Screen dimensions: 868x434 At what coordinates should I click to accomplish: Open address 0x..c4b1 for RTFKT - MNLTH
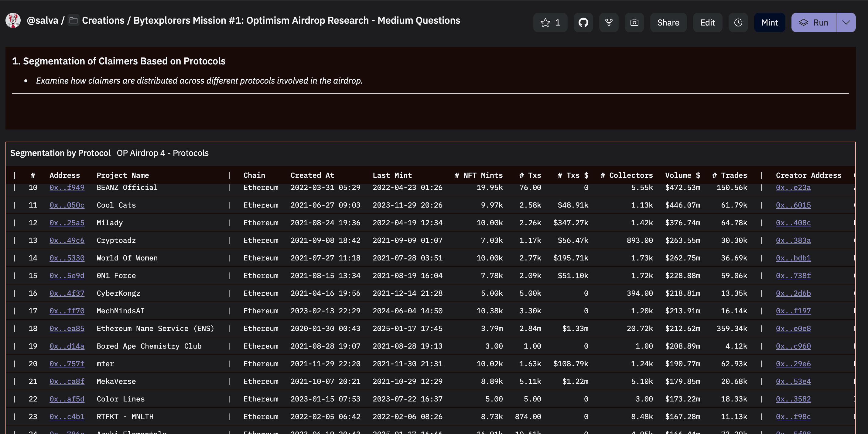coord(67,416)
